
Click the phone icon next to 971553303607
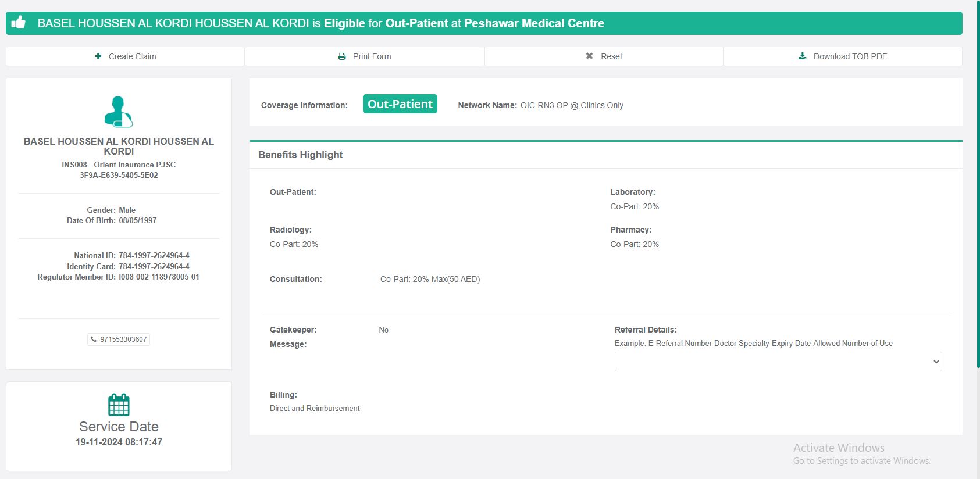point(94,339)
